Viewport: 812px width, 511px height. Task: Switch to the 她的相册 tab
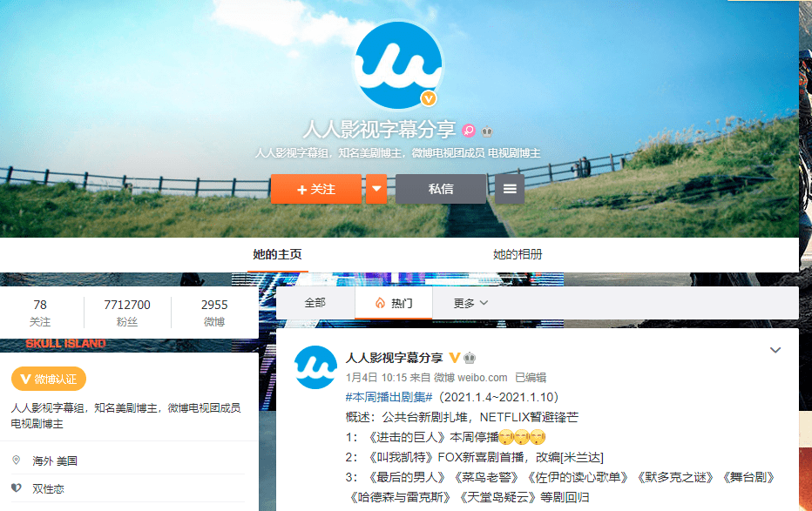point(517,254)
